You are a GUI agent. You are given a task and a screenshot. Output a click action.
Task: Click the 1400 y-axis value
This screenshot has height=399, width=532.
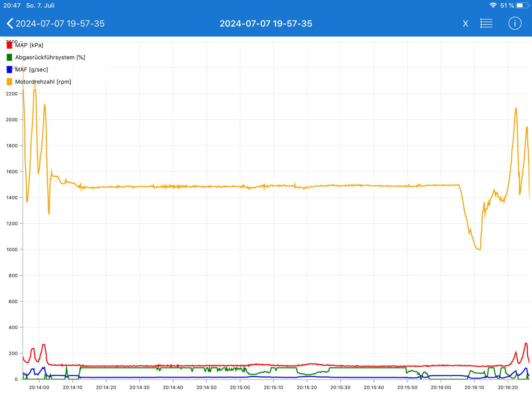[x=12, y=198]
